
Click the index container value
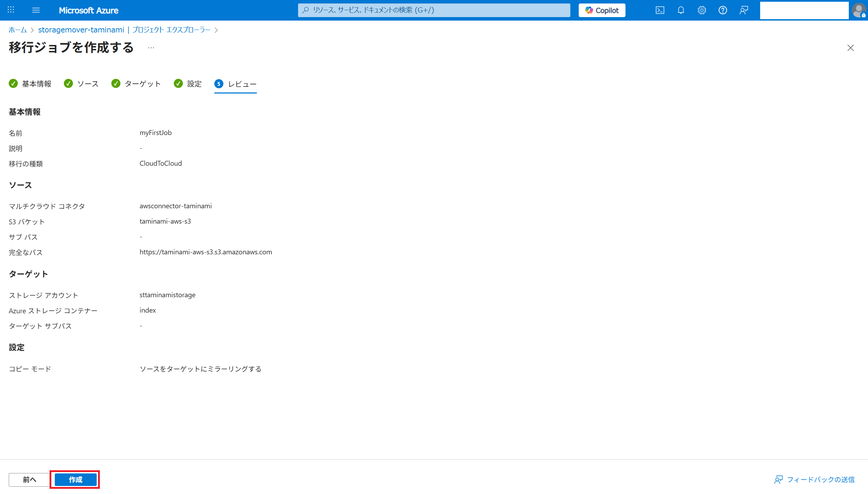[x=148, y=310]
